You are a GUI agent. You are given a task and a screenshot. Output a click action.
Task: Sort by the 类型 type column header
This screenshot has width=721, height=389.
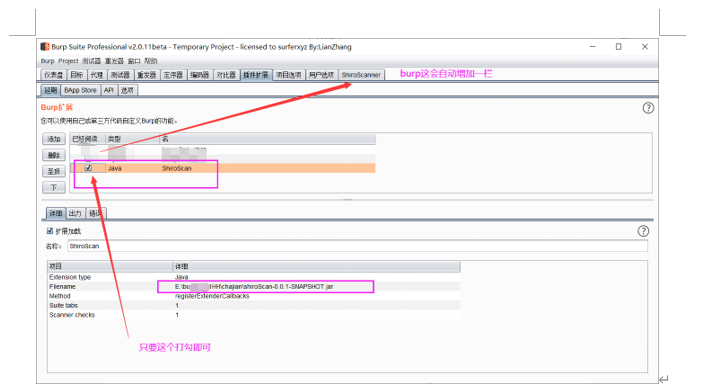[132, 139]
